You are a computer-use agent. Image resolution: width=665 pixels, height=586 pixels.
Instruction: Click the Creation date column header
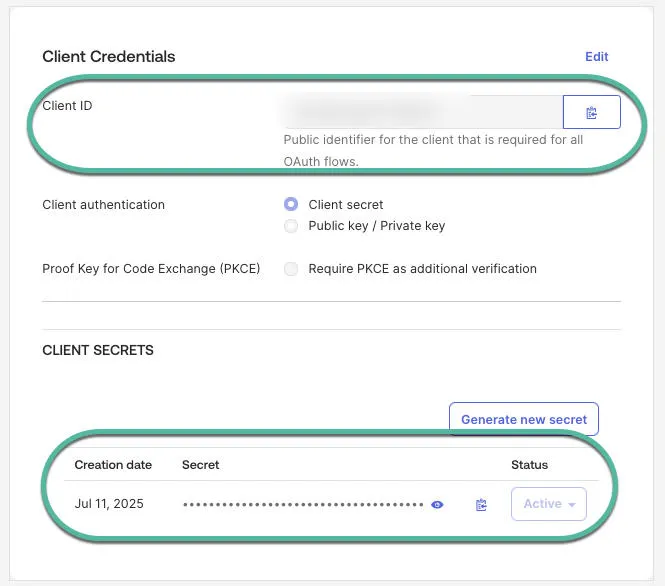[113, 465]
